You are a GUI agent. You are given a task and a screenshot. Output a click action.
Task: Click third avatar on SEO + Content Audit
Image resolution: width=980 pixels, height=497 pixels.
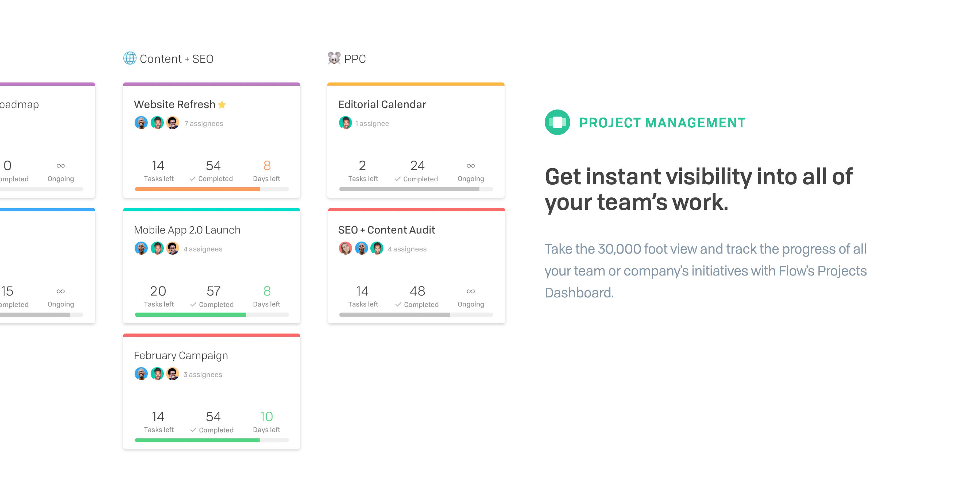(x=377, y=248)
